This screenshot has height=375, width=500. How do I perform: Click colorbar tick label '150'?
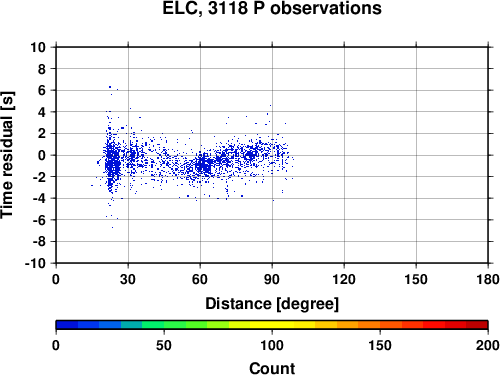pyautogui.click(x=380, y=345)
